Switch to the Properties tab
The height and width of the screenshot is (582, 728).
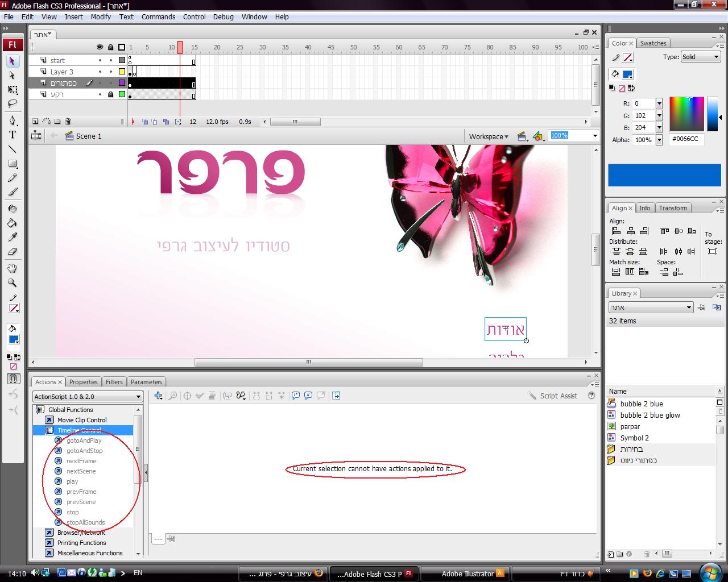click(83, 382)
